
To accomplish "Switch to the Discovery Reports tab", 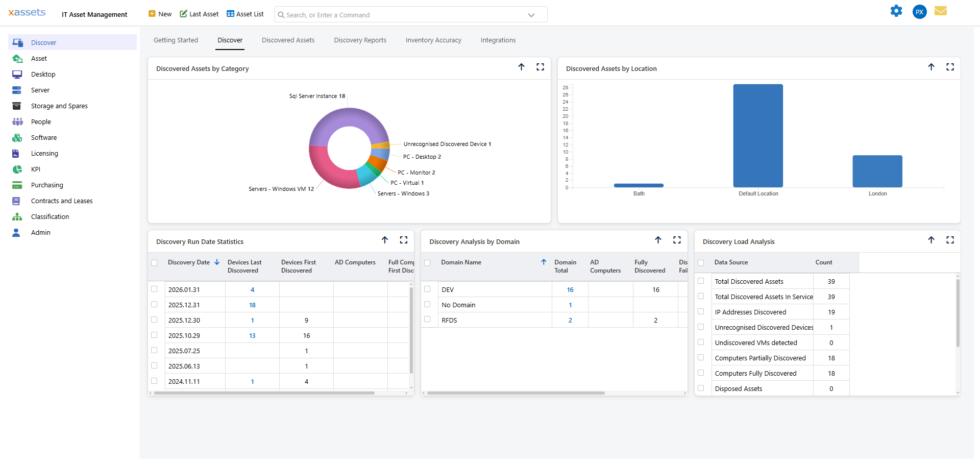I will click(x=360, y=40).
